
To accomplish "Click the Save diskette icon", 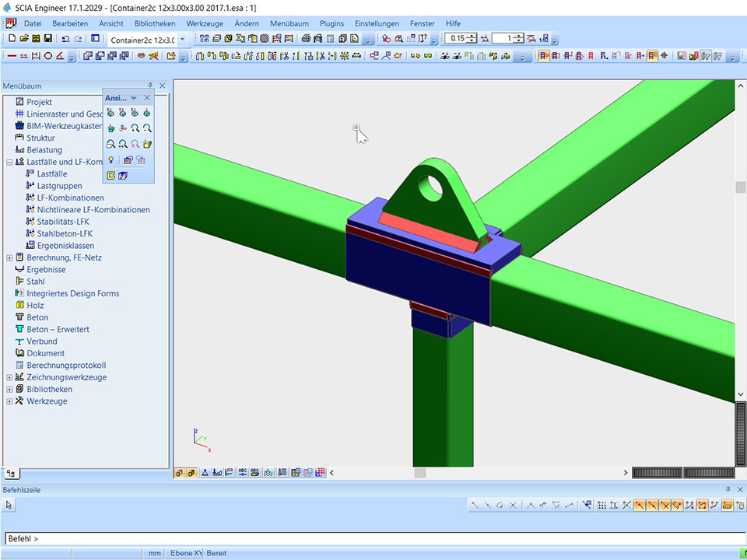I will [48, 38].
